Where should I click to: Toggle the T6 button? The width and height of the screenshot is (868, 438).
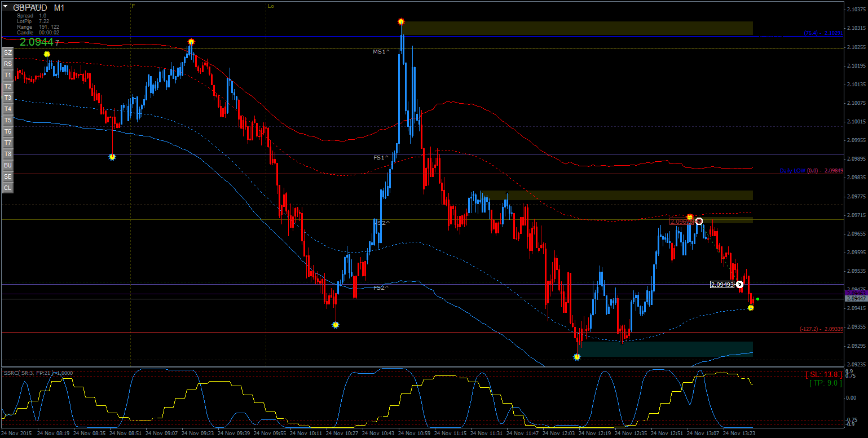coord(8,131)
